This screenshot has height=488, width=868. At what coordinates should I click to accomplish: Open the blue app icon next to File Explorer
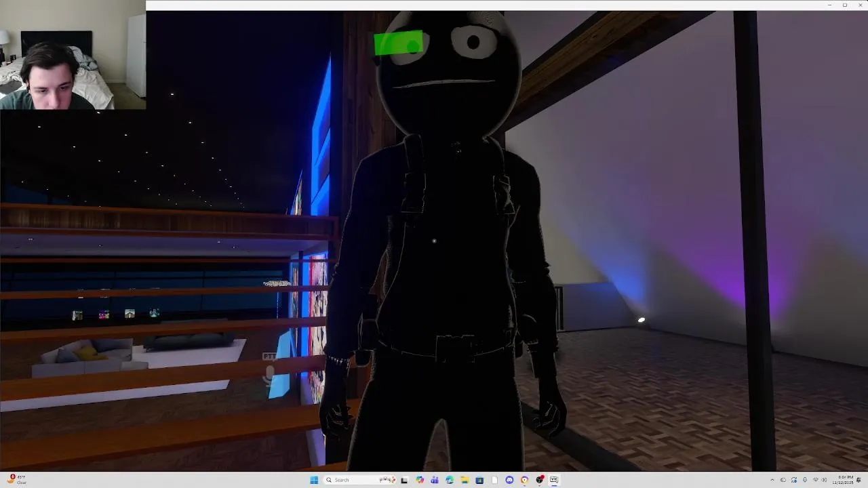[479, 480]
